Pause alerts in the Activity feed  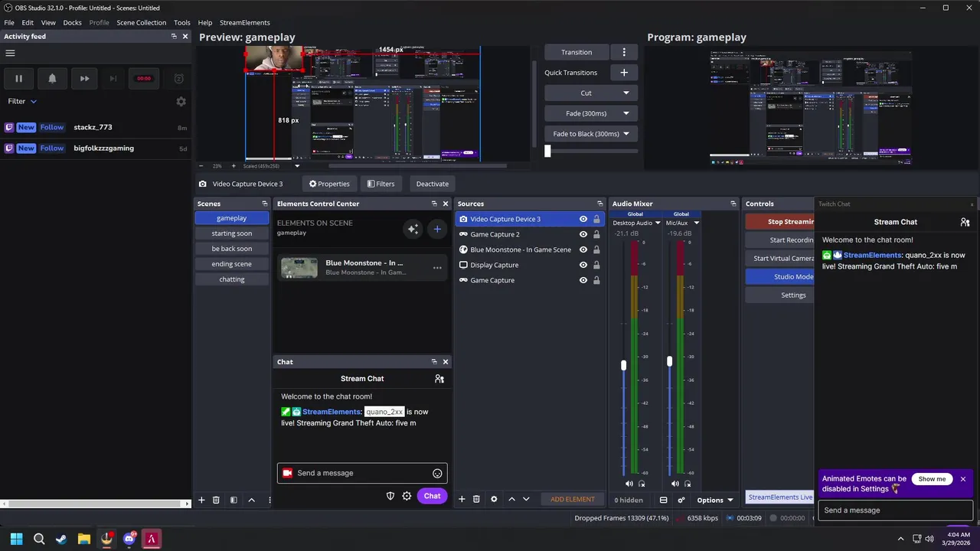click(18, 78)
